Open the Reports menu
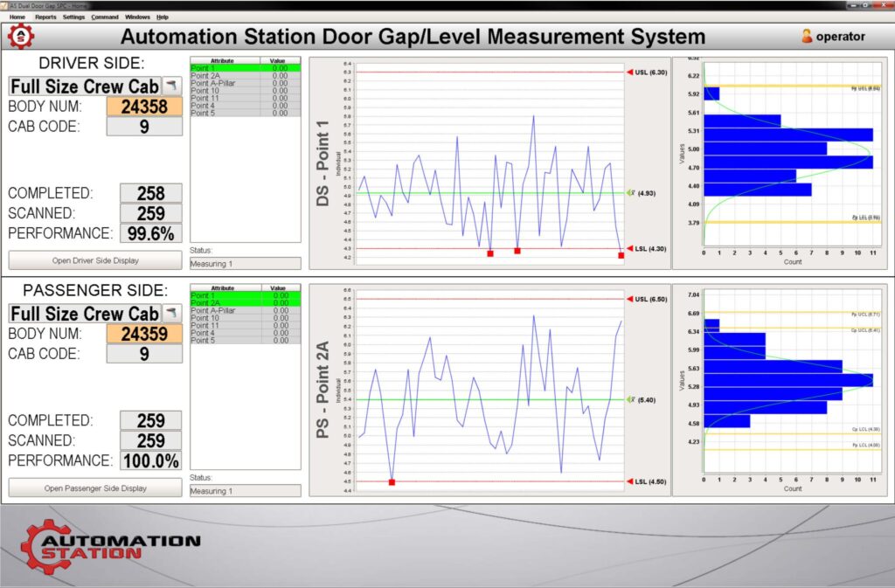 tap(45, 17)
